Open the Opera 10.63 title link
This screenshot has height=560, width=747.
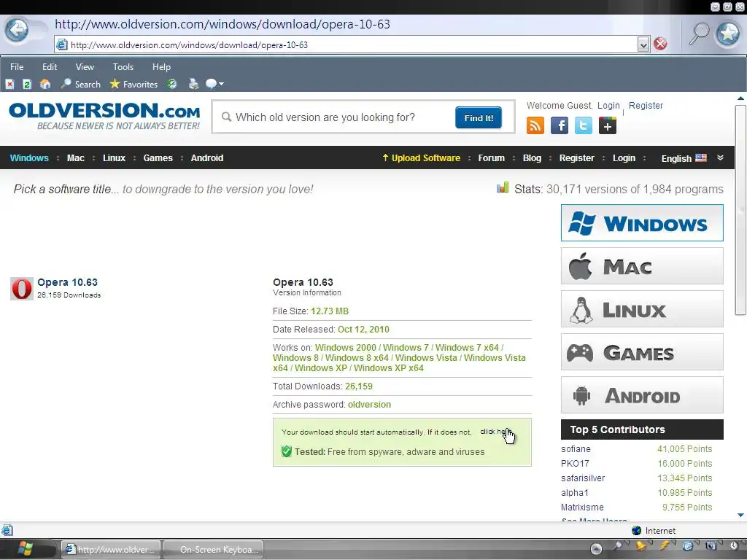pyautogui.click(x=67, y=282)
